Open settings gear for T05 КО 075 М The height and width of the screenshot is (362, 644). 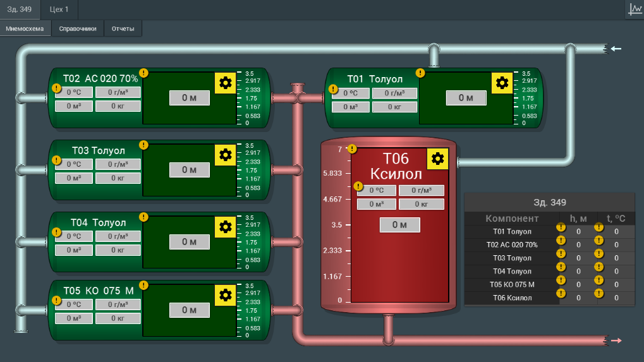pyautogui.click(x=225, y=295)
